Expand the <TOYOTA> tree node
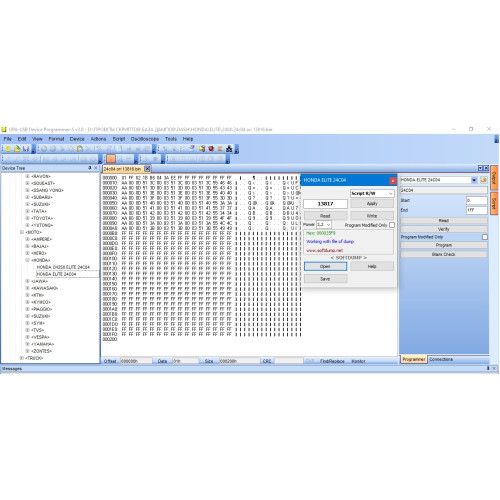The width and height of the screenshot is (500, 500). (x=27, y=218)
